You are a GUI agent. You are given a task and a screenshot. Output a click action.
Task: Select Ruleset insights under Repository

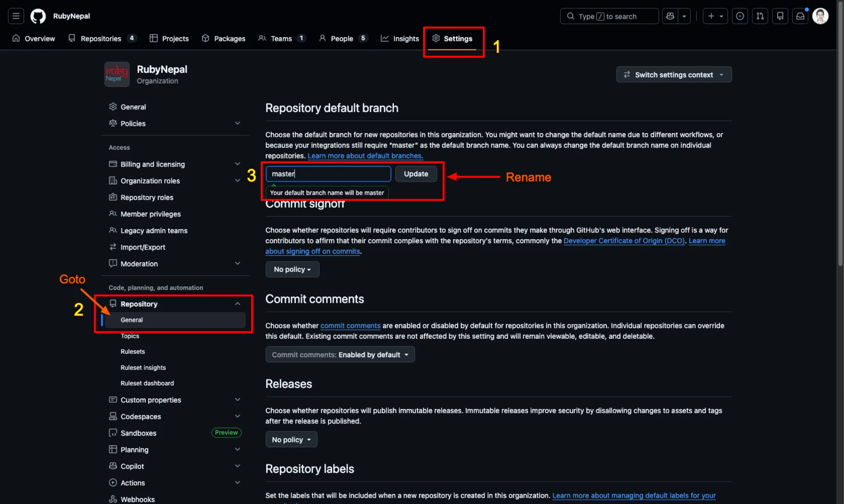point(175,367)
